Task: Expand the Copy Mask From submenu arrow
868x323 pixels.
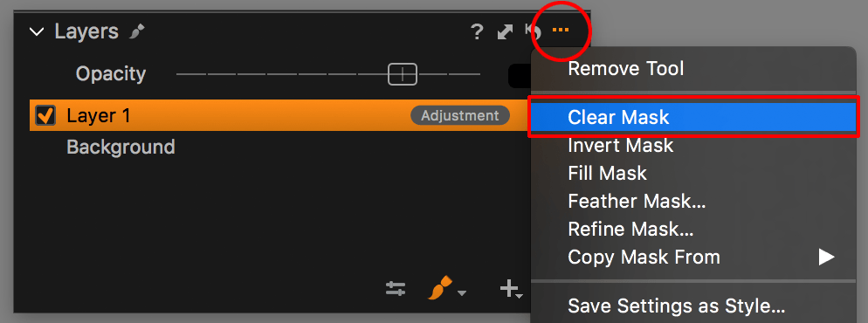Action: pyautogui.click(x=826, y=257)
